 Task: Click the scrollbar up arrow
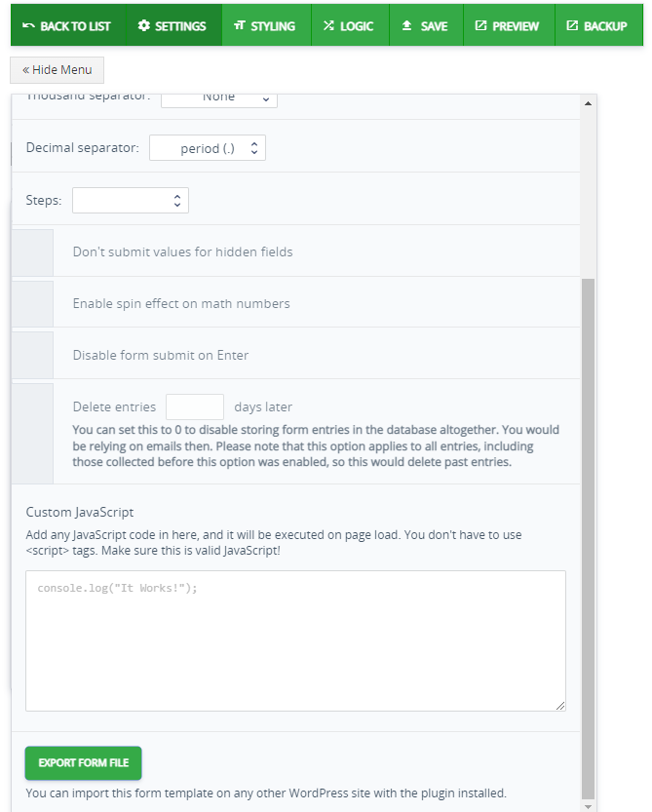(588, 103)
